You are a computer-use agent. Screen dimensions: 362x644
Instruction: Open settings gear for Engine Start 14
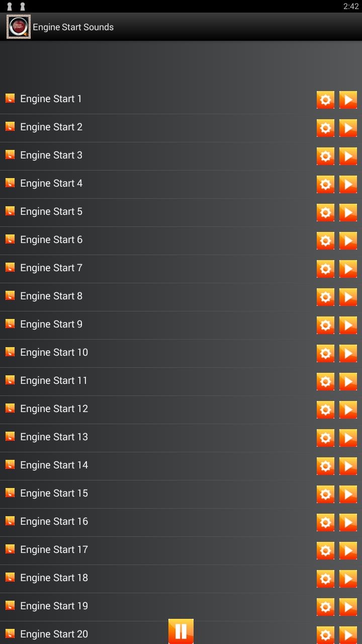point(325,466)
